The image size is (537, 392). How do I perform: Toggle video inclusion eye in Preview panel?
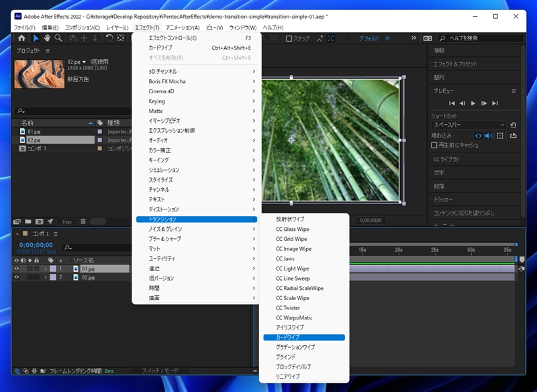coord(479,136)
